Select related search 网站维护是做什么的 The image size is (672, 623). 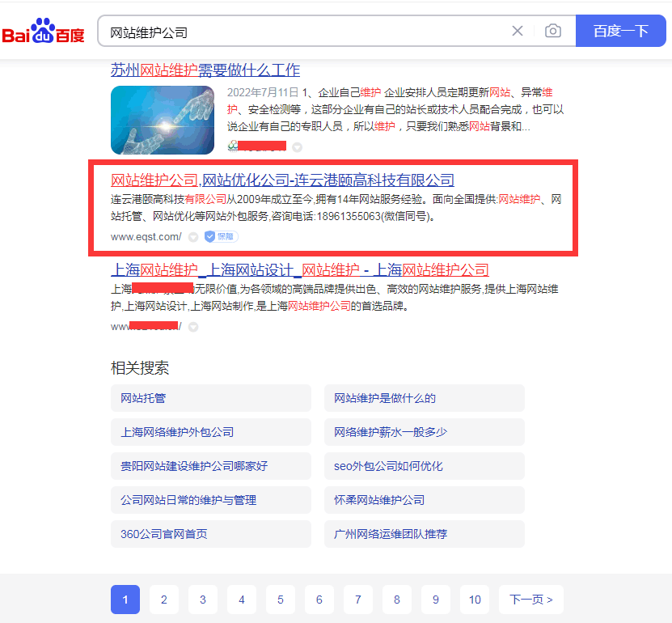(425, 398)
